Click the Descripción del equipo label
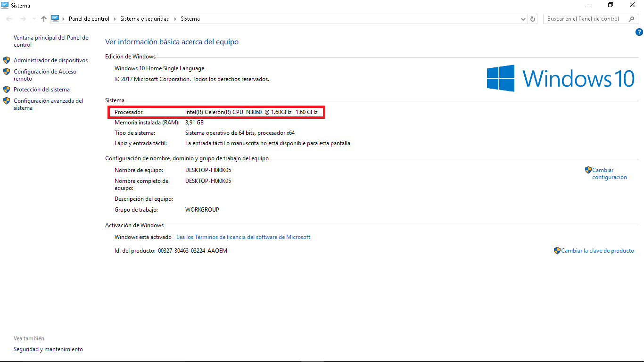The width and height of the screenshot is (644, 362). [144, 199]
